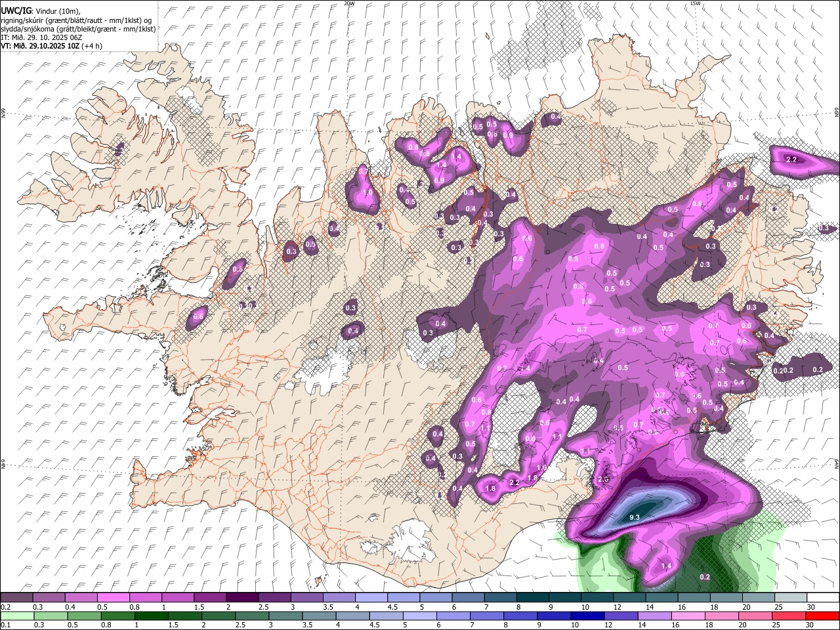Select the white 30 swatch, upper row

823,598
